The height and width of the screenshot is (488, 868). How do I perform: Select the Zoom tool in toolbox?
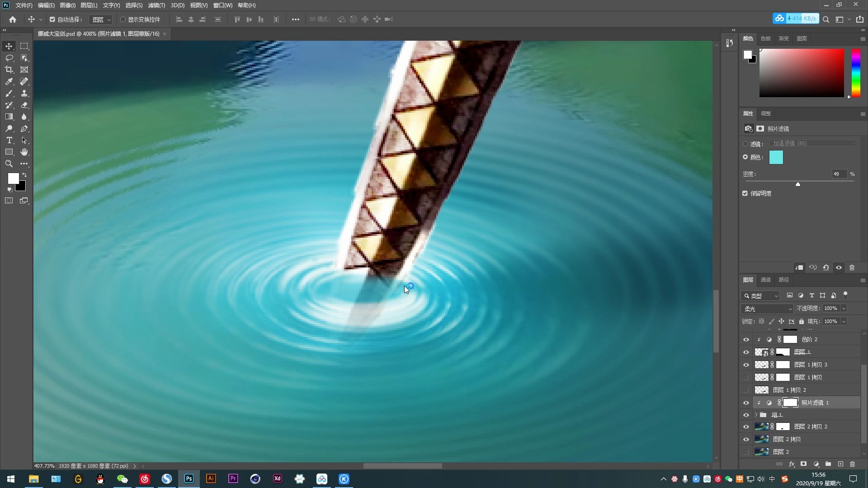pyautogui.click(x=9, y=164)
